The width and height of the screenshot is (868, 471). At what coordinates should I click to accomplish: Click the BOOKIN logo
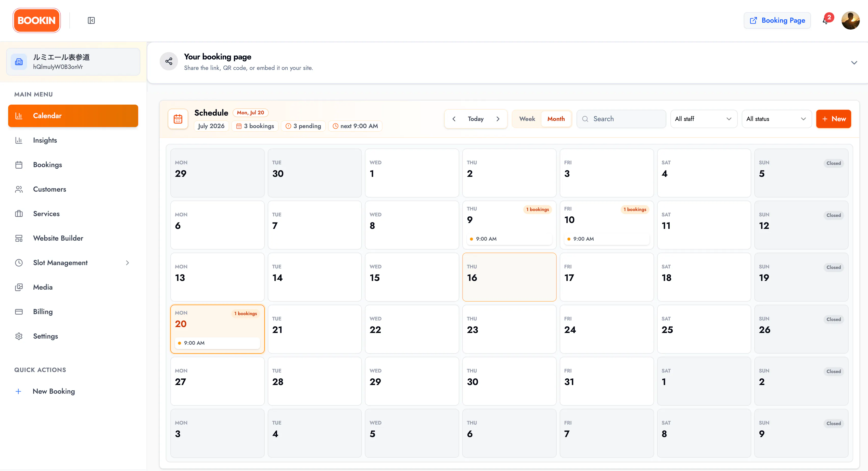pos(37,21)
